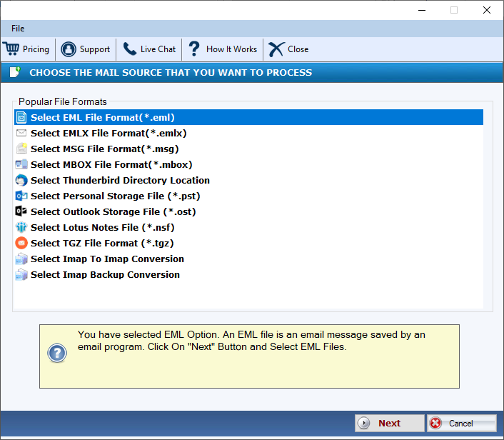Open the Pricing toolbar label

point(36,49)
